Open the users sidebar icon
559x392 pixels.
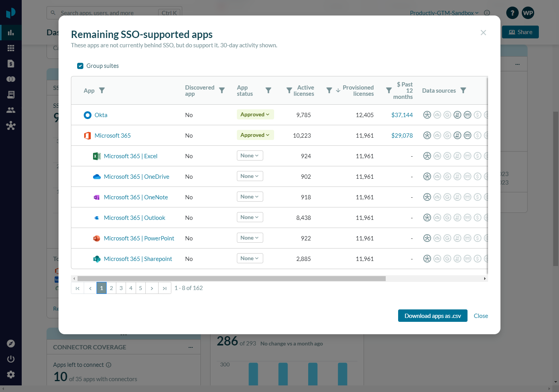[11, 110]
